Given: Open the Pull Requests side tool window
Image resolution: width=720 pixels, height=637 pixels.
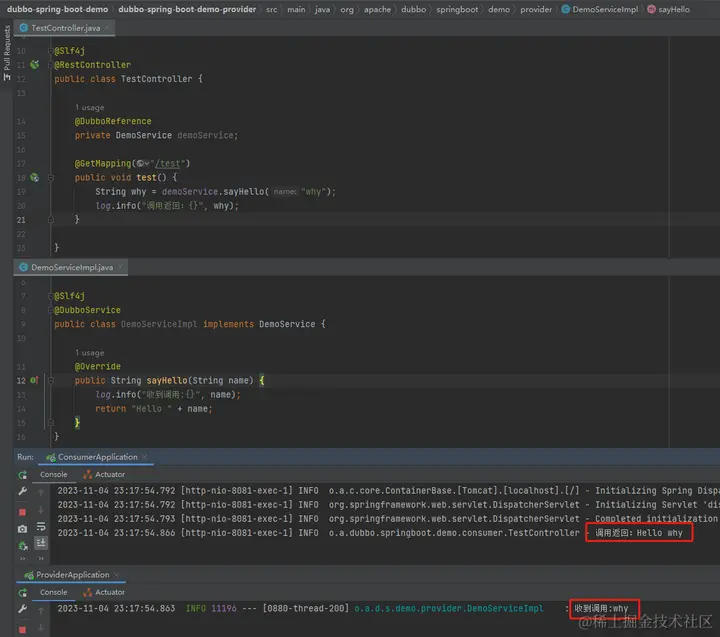Looking at the screenshot, I should point(6,53).
